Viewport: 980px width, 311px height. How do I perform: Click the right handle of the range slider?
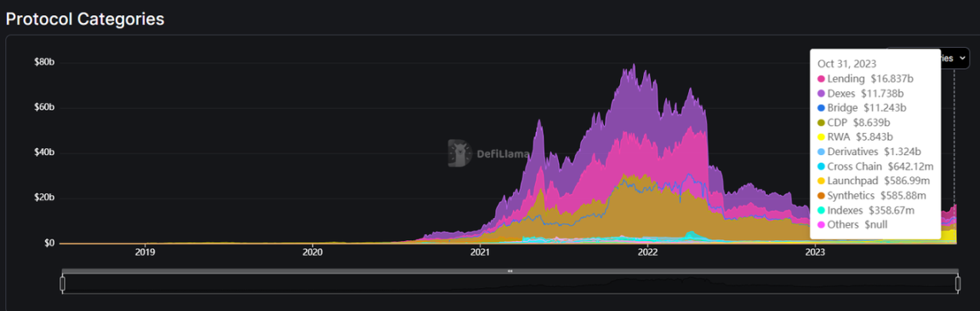tap(958, 284)
